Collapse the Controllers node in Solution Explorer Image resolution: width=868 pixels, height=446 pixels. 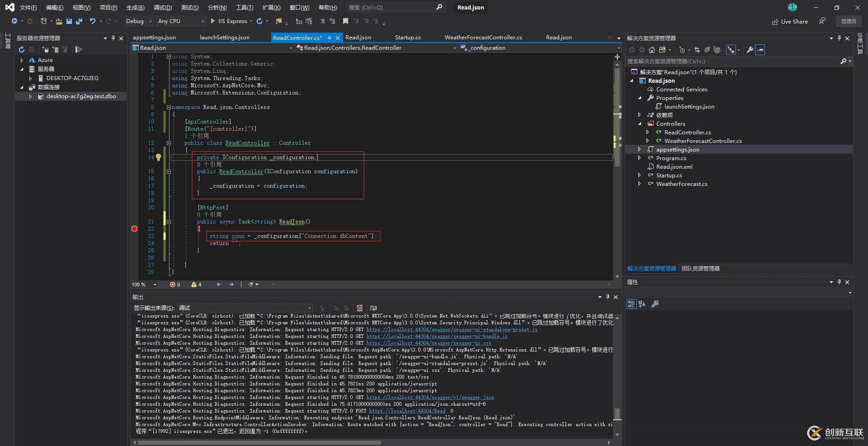pyautogui.click(x=640, y=123)
